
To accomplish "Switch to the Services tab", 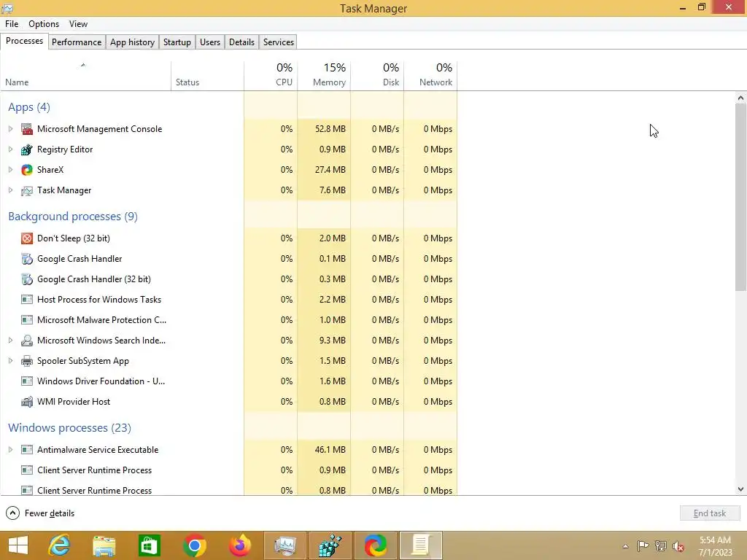I will (278, 42).
